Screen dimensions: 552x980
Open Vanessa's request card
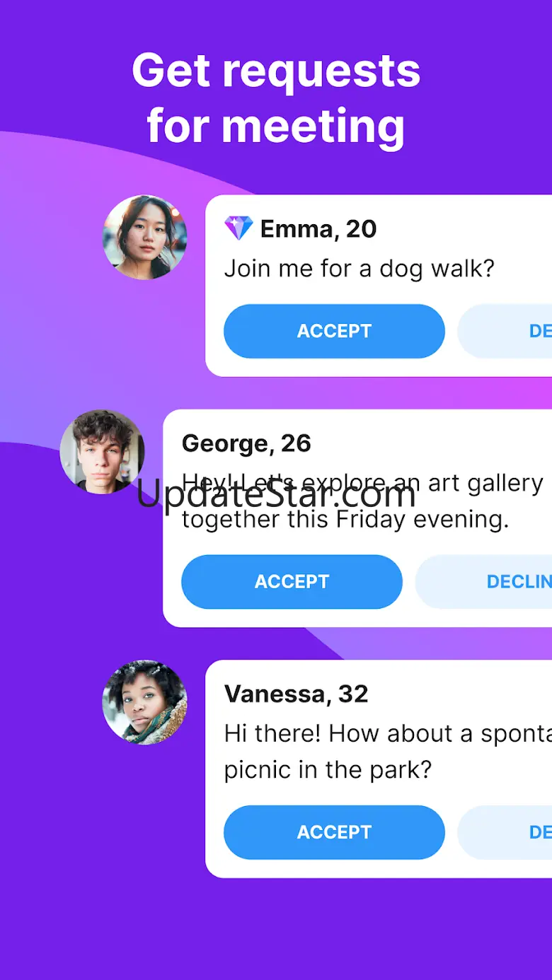point(379,769)
